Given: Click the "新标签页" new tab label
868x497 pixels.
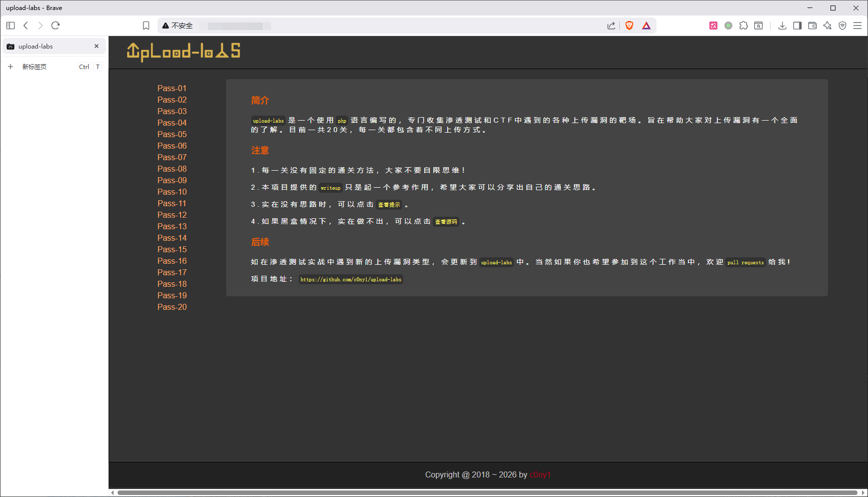Looking at the screenshot, I should 35,67.
